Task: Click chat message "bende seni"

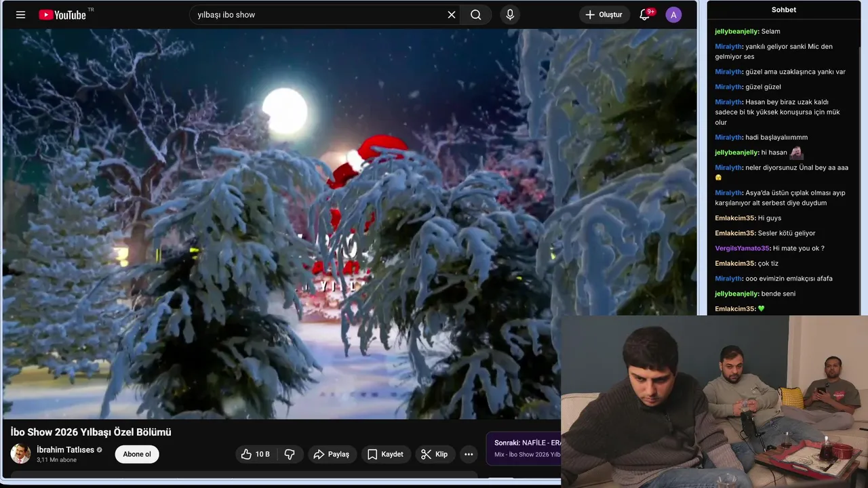Action: click(x=778, y=293)
